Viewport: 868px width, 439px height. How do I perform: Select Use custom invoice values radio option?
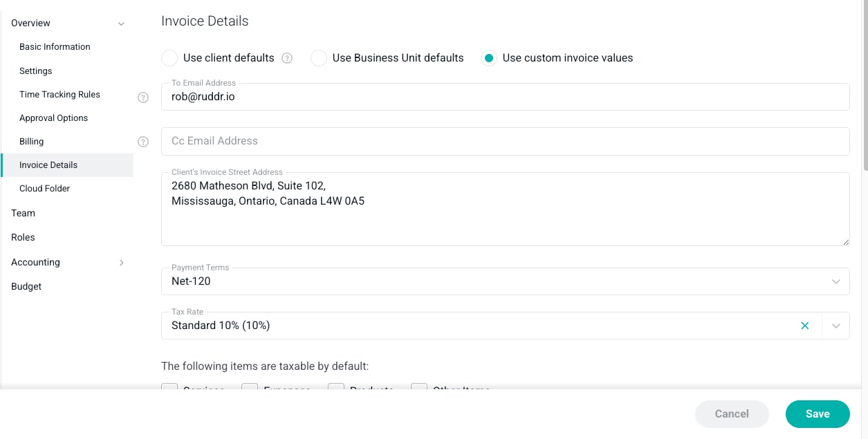tap(489, 58)
